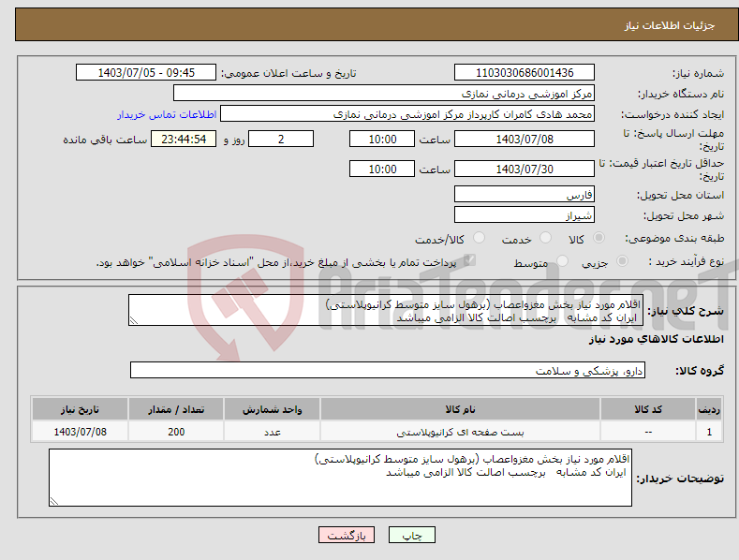Click the تاریخ نیاز column header

coord(80,409)
